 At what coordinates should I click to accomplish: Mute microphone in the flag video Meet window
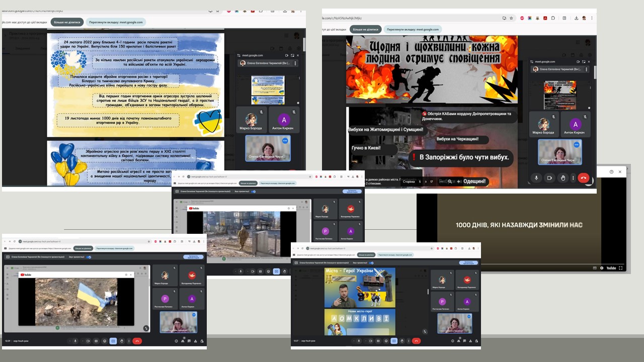coord(75,341)
